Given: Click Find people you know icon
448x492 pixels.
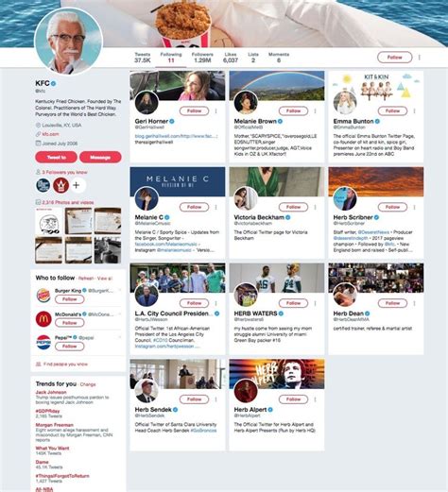Looking at the screenshot, I should tap(39, 365).
